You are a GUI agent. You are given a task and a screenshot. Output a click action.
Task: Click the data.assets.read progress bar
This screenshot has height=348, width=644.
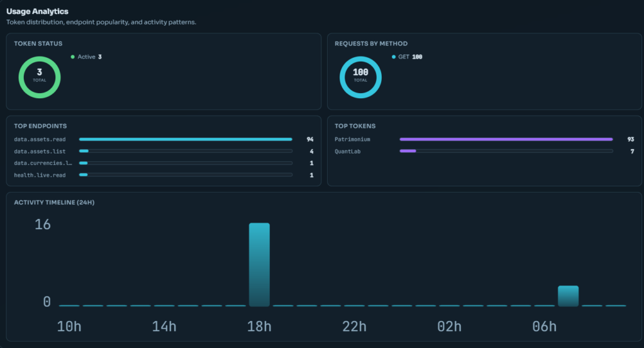point(186,139)
